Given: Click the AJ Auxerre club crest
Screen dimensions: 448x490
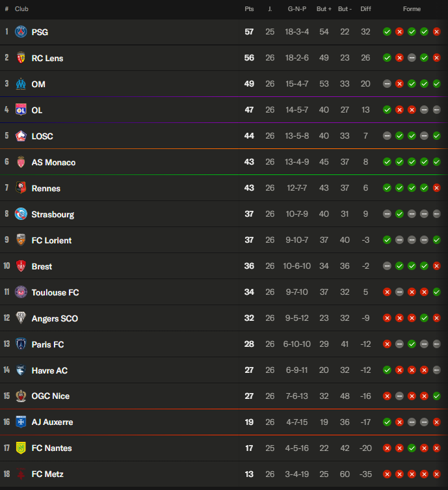Looking at the screenshot, I should (x=21, y=422).
